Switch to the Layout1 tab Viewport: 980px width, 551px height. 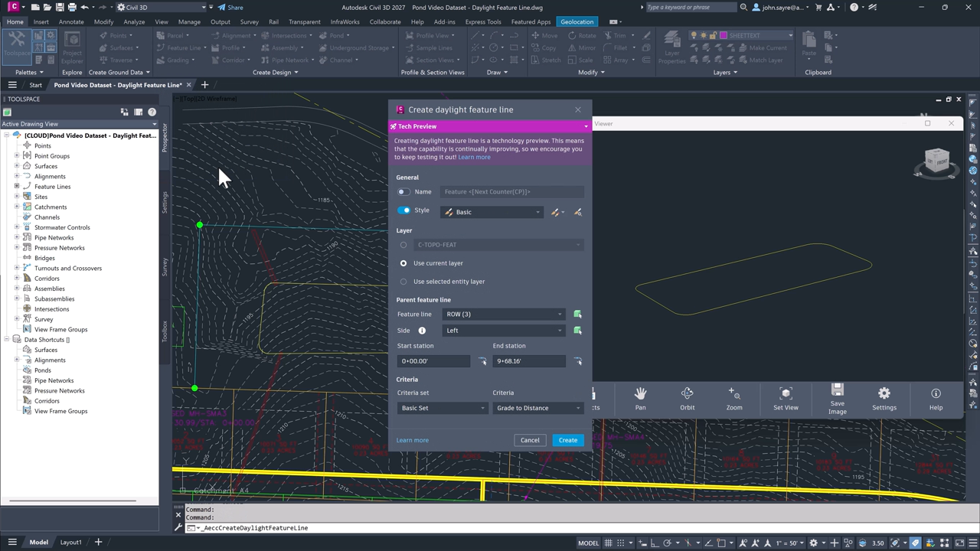click(x=70, y=543)
